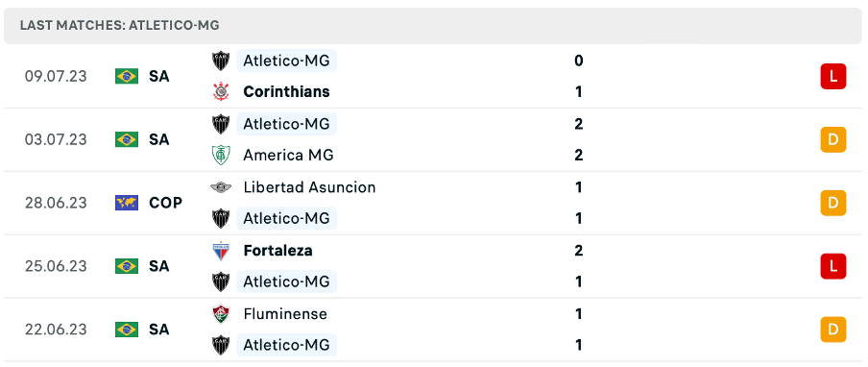Click the Last Matches: Atletico-MG header

[x=120, y=26]
